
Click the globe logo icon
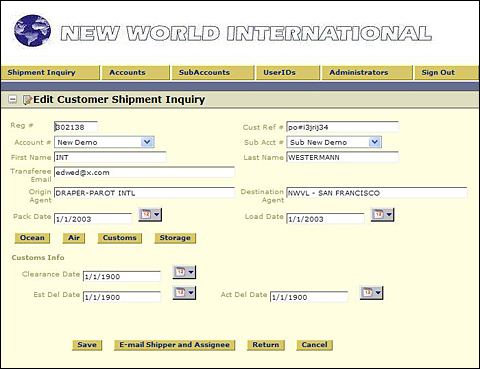tap(32, 30)
